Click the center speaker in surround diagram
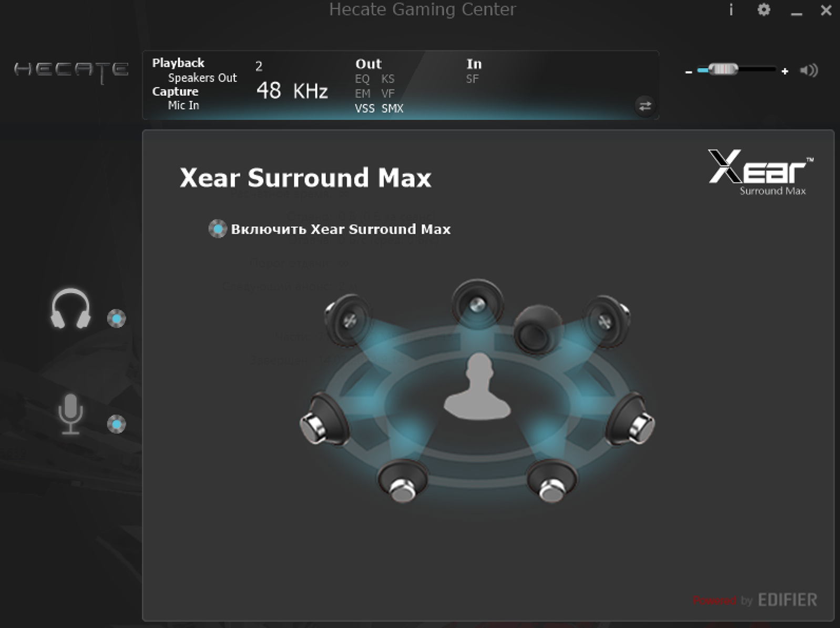840x628 pixels. [477, 303]
